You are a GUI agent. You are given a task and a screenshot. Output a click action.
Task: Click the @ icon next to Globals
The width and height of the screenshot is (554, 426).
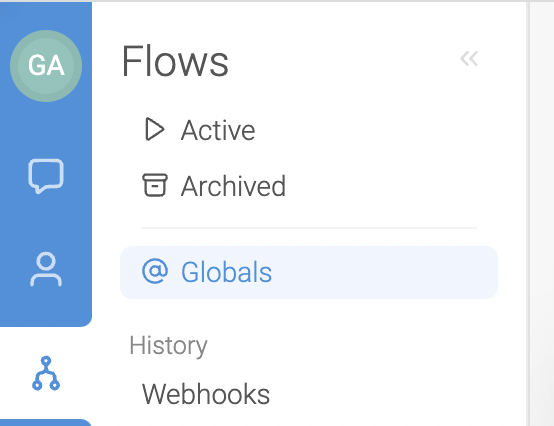(155, 271)
